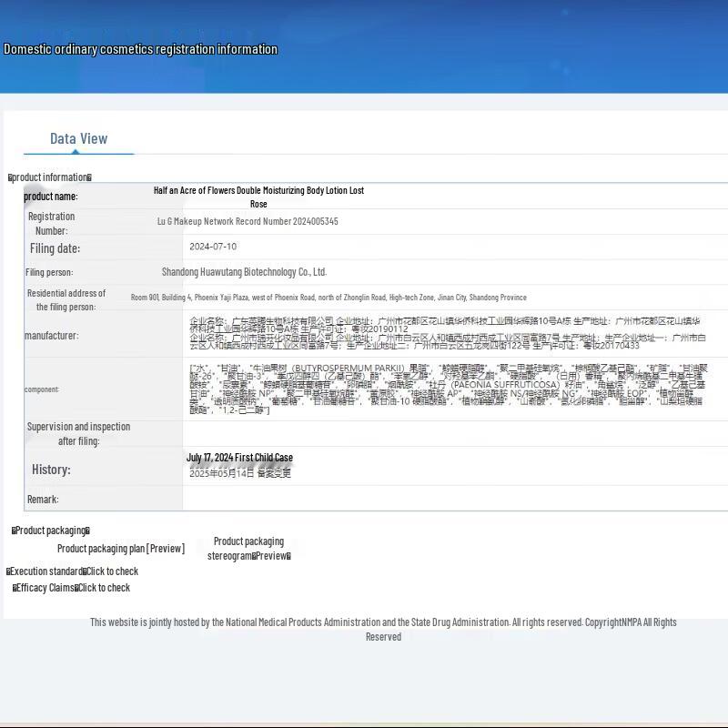This screenshot has height=728, width=728.
Task: Click the manufacturer details text block
Action: [x=446, y=333]
